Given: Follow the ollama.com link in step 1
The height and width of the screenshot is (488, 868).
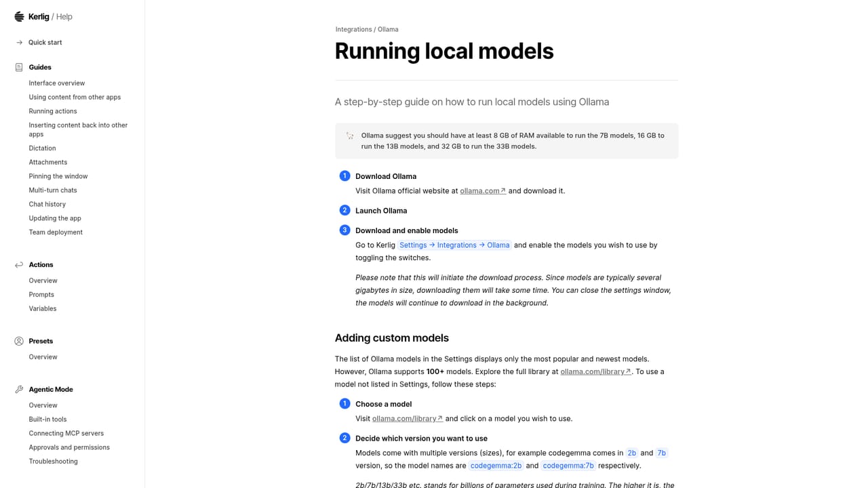Looking at the screenshot, I should [x=483, y=191].
